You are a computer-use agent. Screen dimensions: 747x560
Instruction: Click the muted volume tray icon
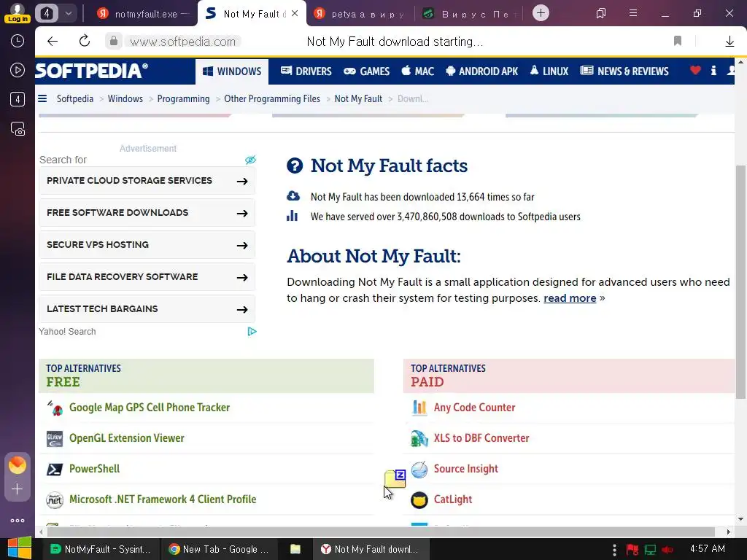(667, 550)
